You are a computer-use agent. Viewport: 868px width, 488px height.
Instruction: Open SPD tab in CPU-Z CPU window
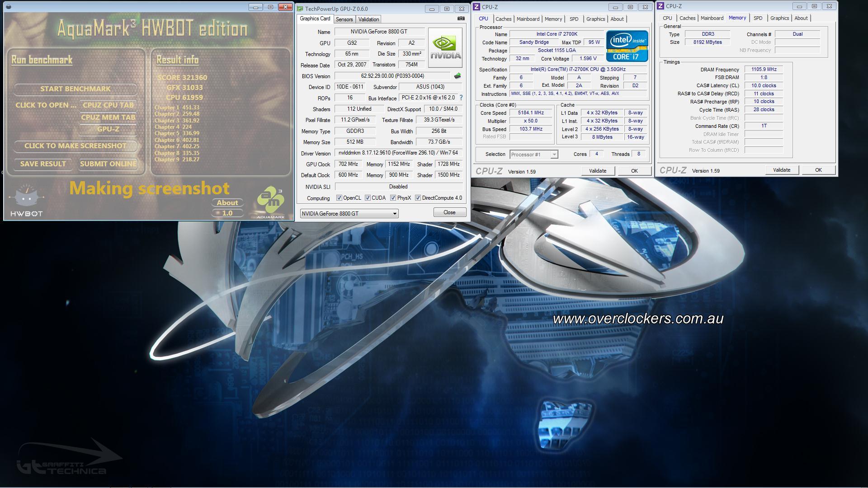coord(574,19)
